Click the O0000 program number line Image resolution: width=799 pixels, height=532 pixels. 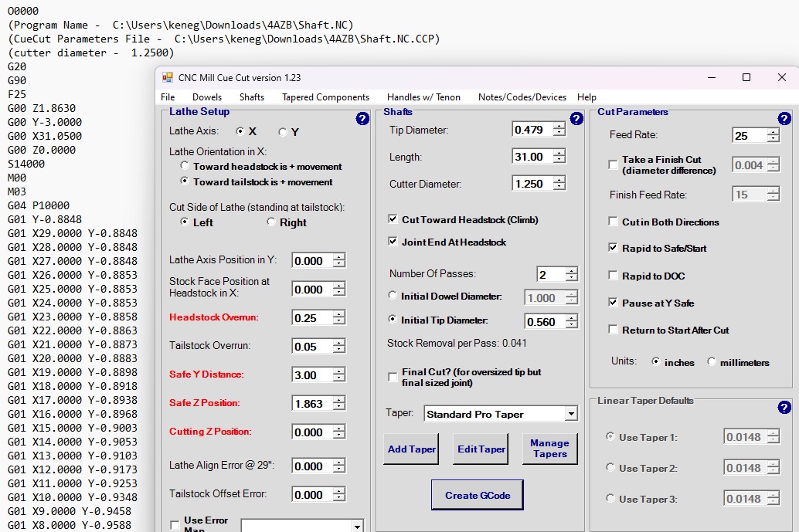(23, 11)
